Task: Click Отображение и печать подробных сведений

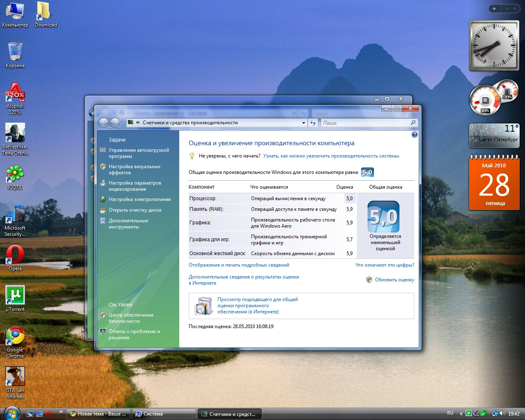Action: point(239,265)
